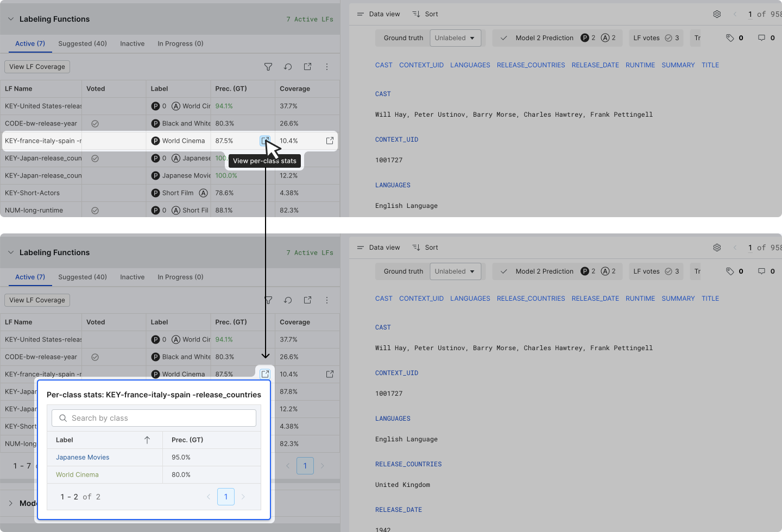The width and height of the screenshot is (782, 532).
Task: Click record number field in upper data viewer
Action: pyautogui.click(x=750, y=14)
